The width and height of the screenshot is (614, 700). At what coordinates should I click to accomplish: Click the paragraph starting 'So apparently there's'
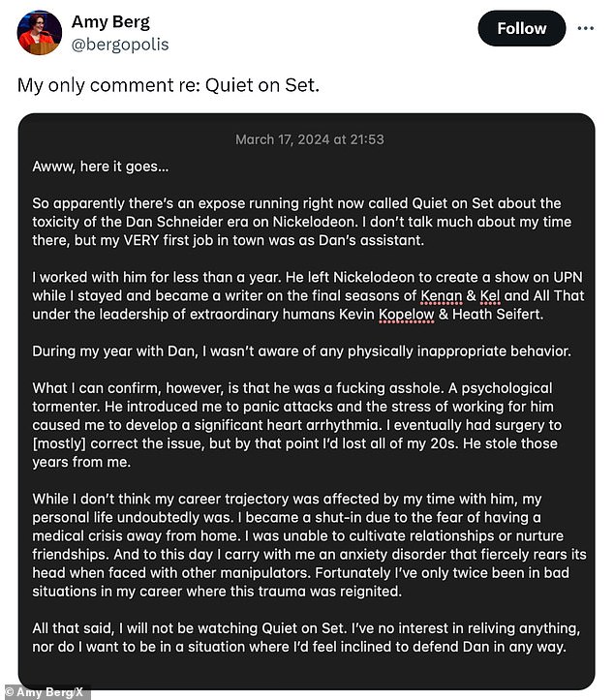[302, 222]
